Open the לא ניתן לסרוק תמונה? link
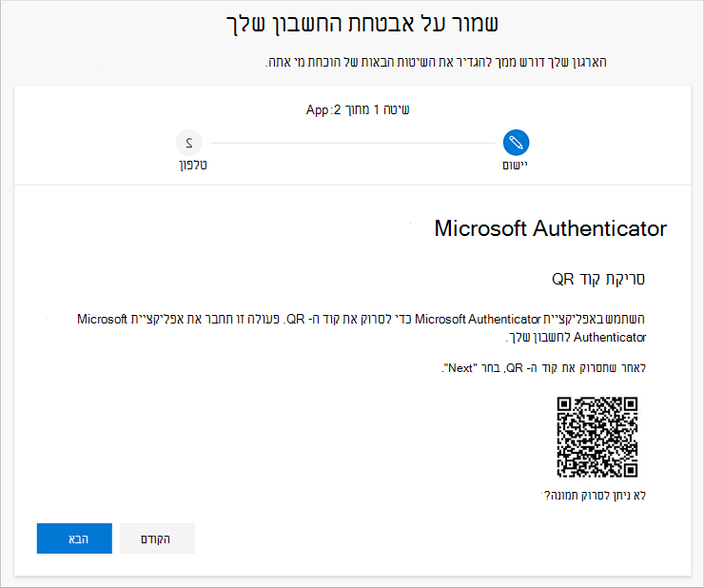Screen dimensions: 704x588 coord(595,496)
